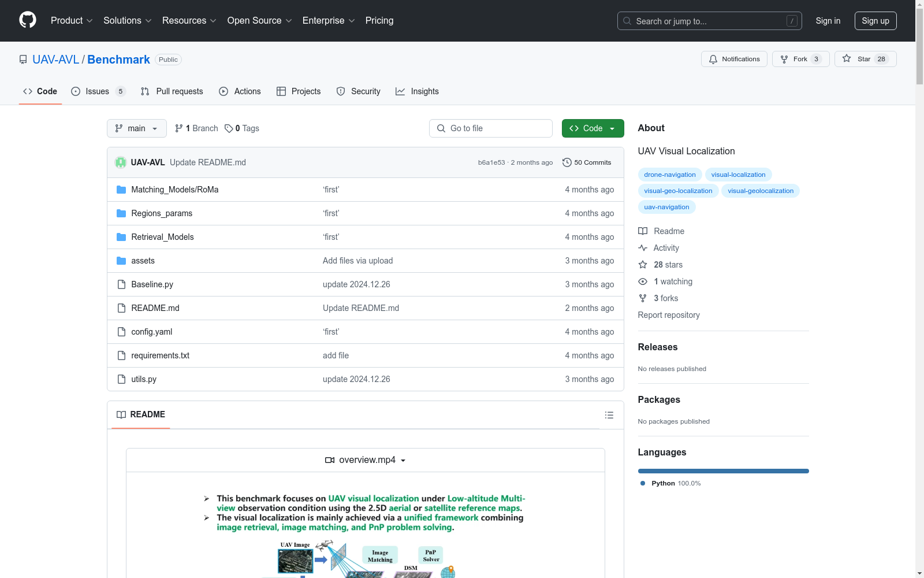Click the visual-geolocalization topic tag
924x578 pixels.
coord(761,191)
